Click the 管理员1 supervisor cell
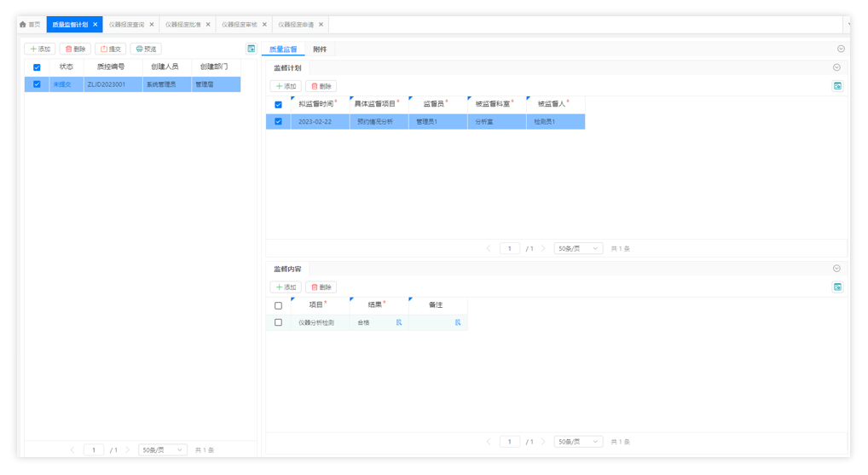Viewport: 868px width, 475px height. click(x=438, y=121)
